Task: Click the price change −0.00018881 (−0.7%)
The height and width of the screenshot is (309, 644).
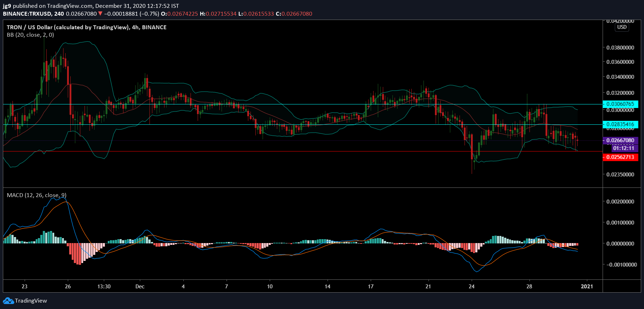Action: [132, 14]
